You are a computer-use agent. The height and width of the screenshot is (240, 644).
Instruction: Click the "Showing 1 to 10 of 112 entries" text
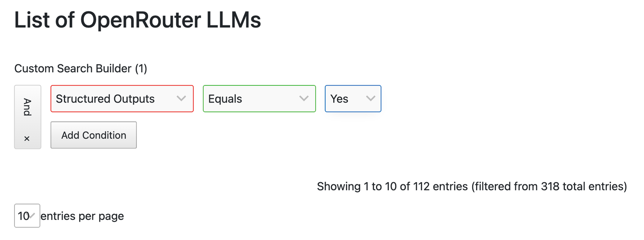392,187
